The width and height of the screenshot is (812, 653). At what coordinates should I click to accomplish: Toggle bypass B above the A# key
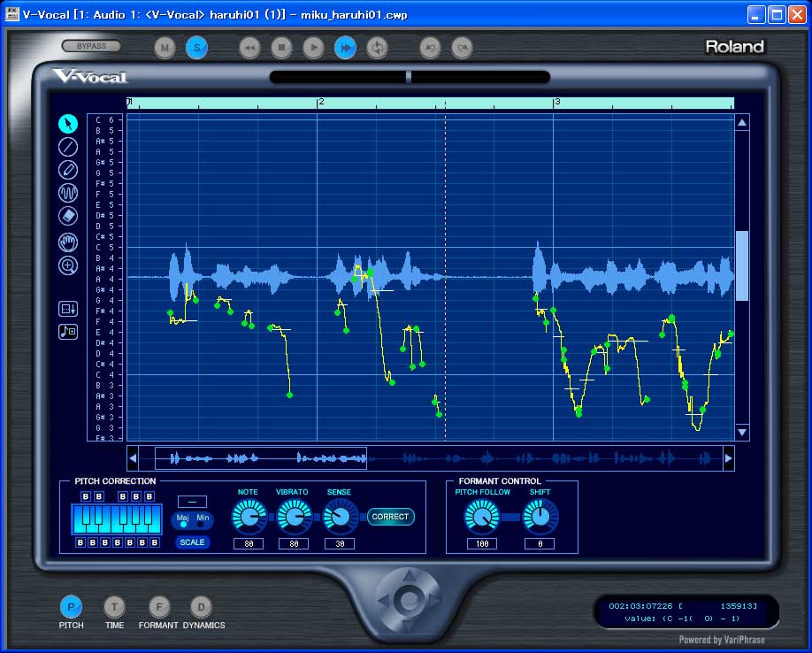tap(149, 496)
